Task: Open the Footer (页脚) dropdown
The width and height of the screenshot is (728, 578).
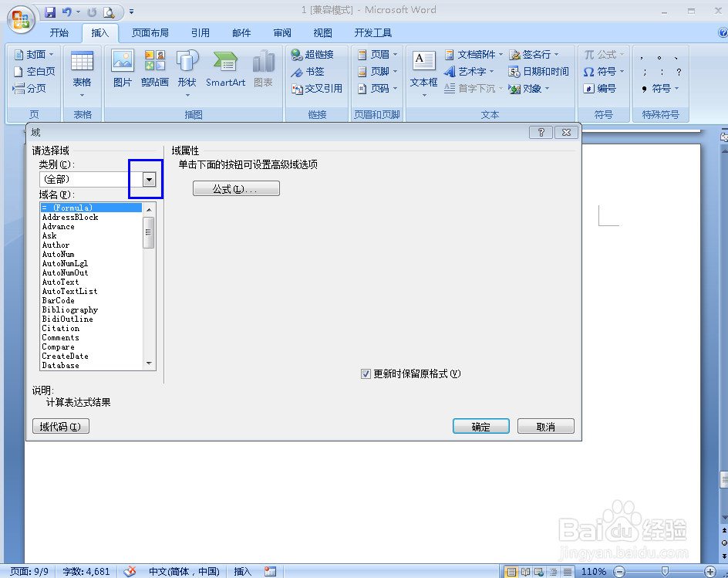Action: coord(377,72)
